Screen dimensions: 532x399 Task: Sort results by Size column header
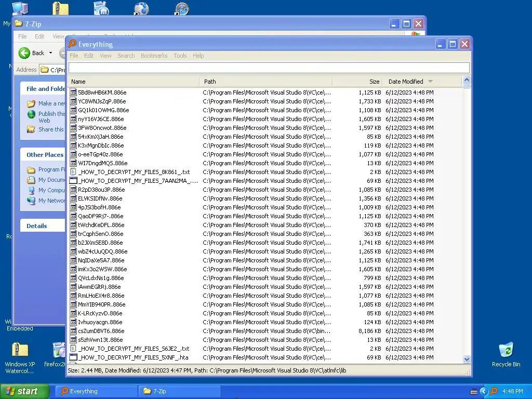[358, 82]
